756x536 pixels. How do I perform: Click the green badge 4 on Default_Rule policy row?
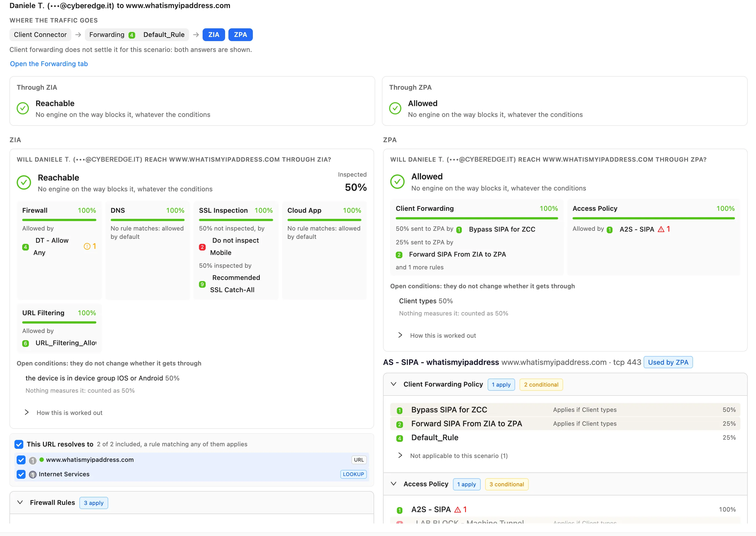[399, 438]
